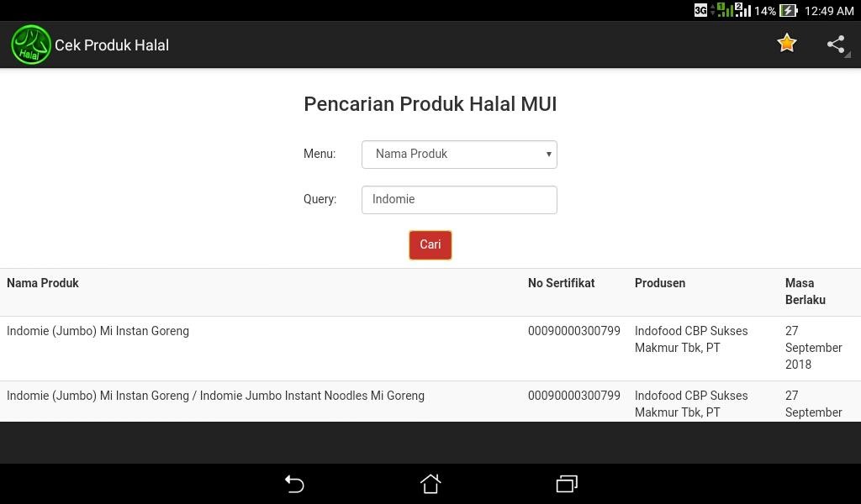Open the recent apps button

point(567,484)
